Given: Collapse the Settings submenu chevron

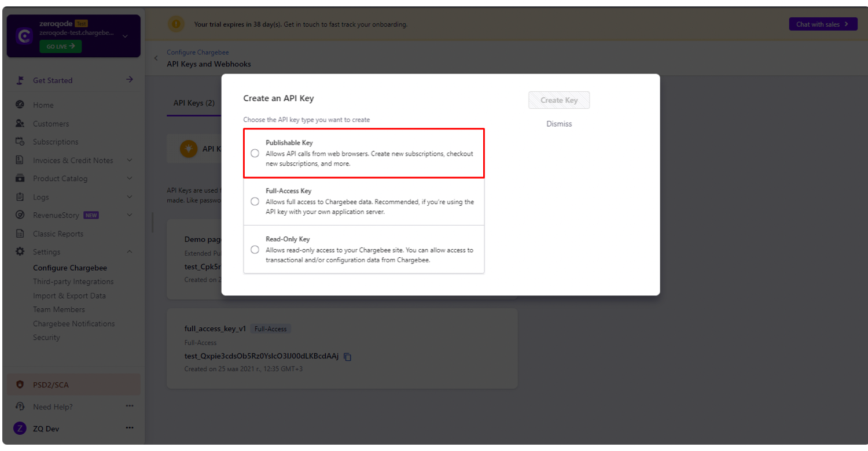Looking at the screenshot, I should [130, 252].
